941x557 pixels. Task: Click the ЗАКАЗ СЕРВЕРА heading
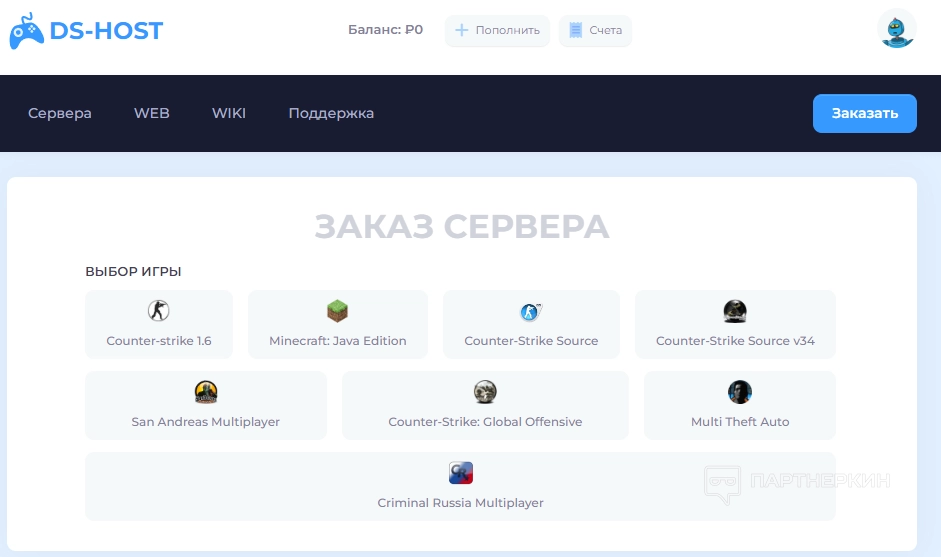point(461,227)
